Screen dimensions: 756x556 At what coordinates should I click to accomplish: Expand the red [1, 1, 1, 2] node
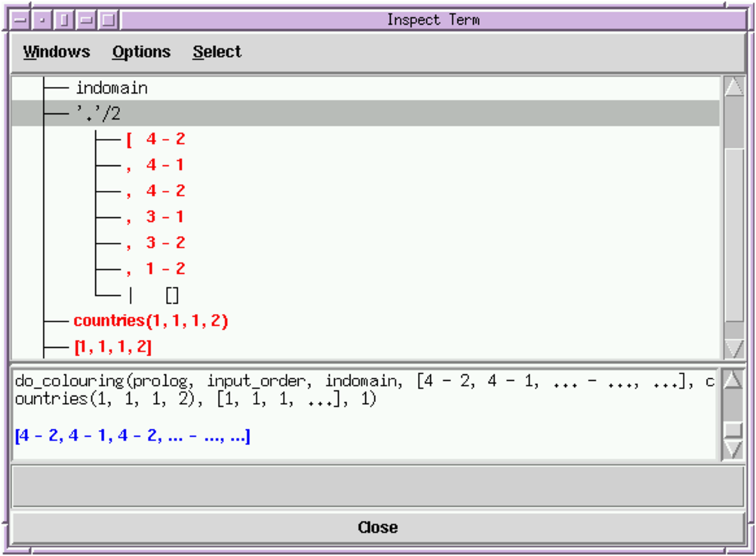[112, 347]
